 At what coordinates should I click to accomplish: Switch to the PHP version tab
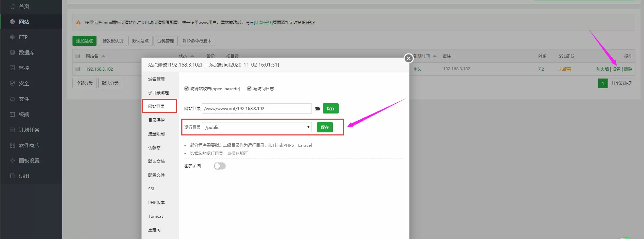(156, 203)
